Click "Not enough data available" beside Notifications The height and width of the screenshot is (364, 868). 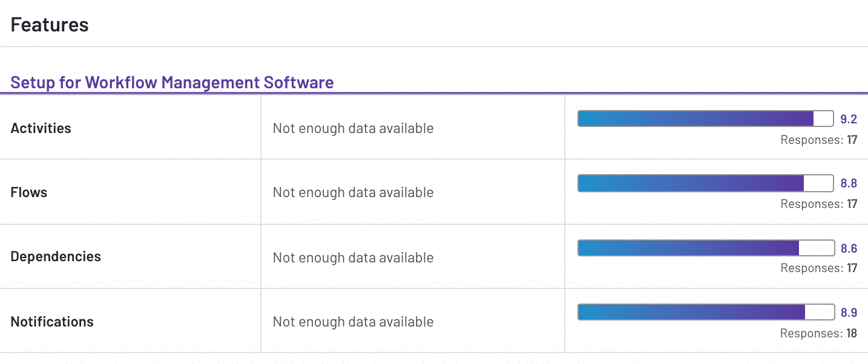click(x=353, y=322)
